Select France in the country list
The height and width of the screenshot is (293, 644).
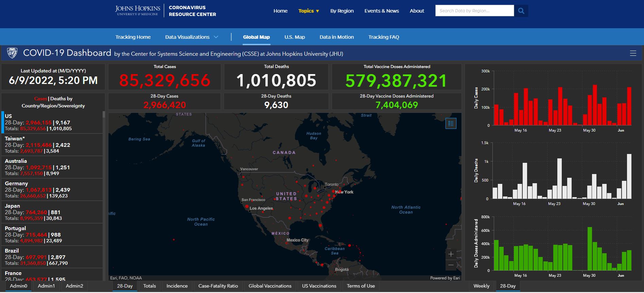[52, 275]
